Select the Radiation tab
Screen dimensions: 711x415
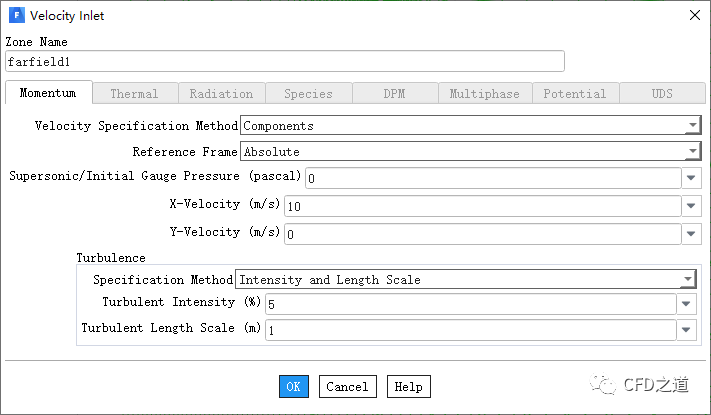pos(221,93)
